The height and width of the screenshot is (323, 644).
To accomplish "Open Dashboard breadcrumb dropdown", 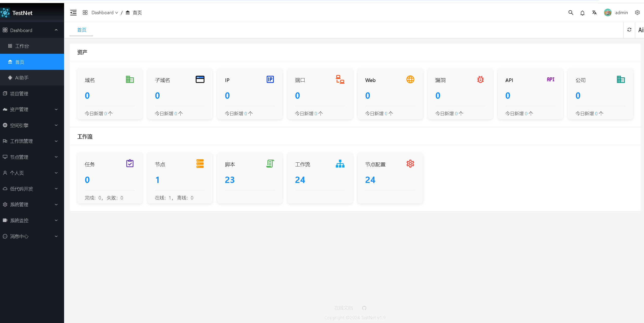I will (104, 13).
